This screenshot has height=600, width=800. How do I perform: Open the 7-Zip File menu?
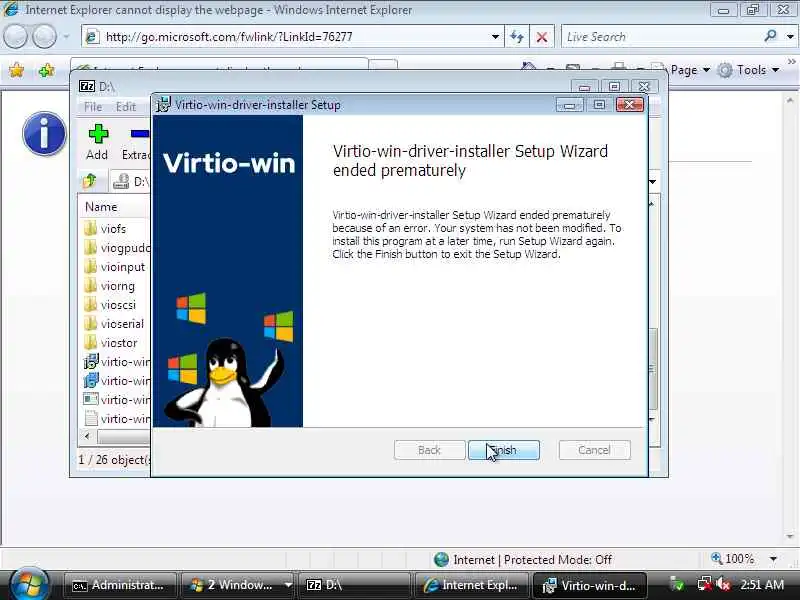click(x=93, y=107)
